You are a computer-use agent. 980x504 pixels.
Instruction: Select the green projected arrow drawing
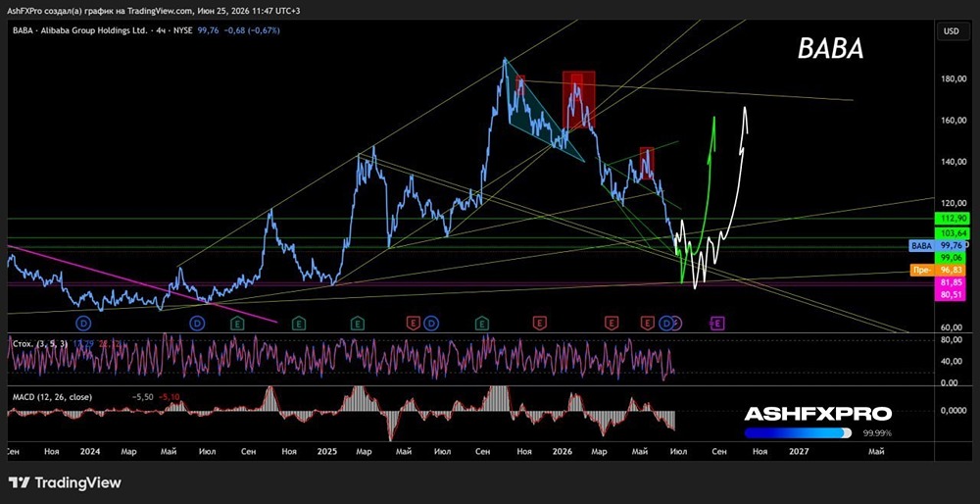coord(696,200)
